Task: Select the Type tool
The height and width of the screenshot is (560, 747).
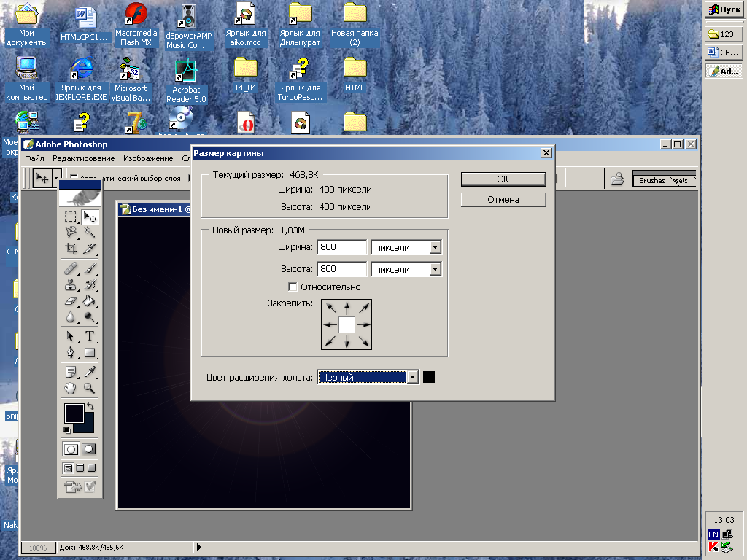Action: pos(90,337)
